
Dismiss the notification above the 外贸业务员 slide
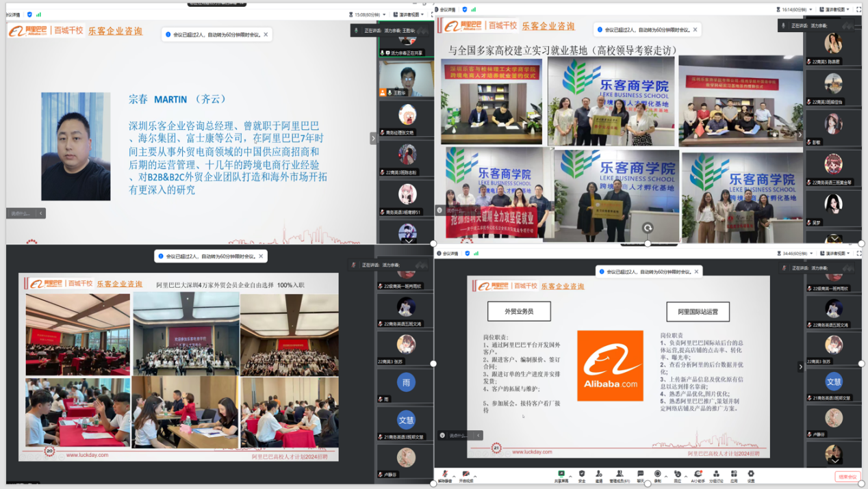coord(696,272)
